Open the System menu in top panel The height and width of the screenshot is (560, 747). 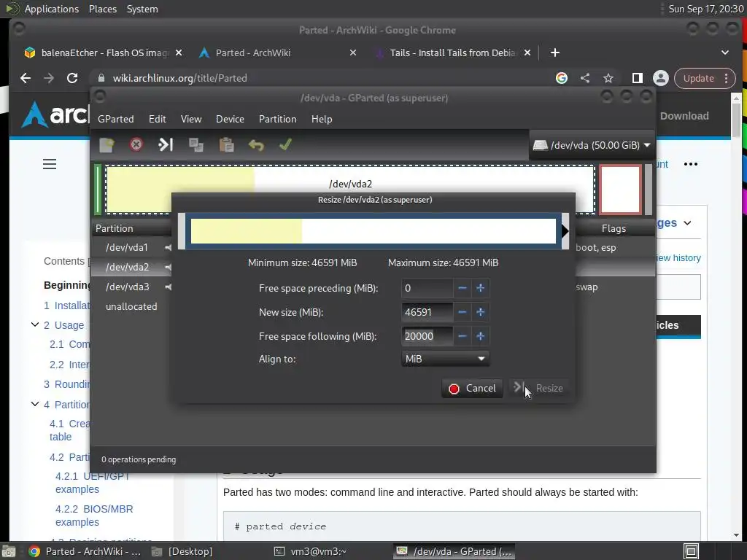click(x=142, y=9)
